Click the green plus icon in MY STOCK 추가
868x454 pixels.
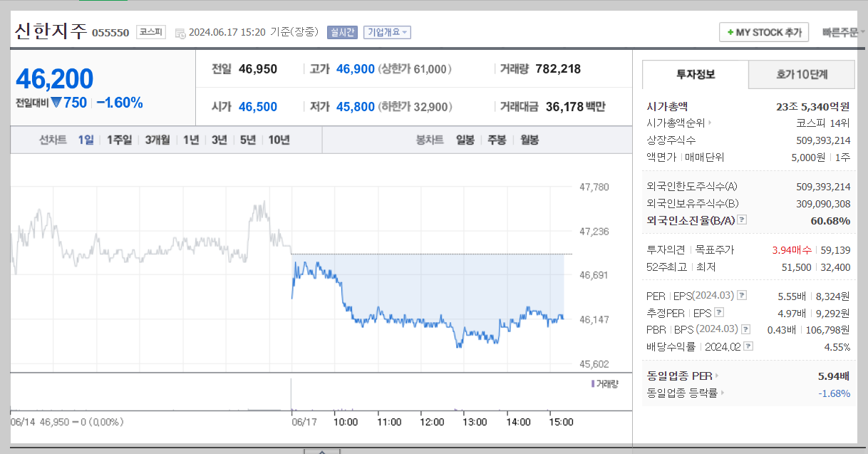coord(730,33)
